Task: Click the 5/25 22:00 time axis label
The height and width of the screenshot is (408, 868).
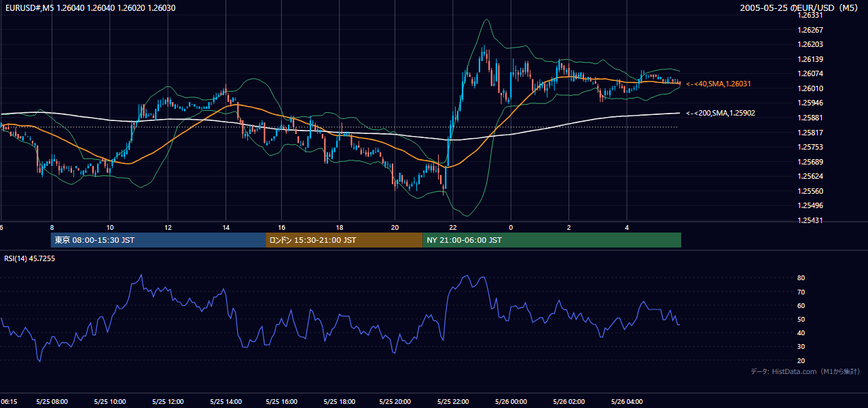Action: coord(454,402)
